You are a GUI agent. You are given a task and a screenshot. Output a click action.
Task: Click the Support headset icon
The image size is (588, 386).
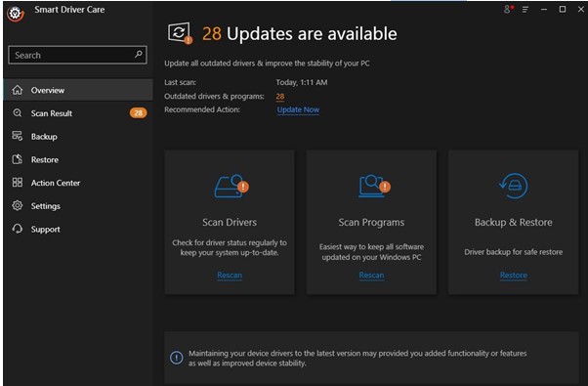click(x=18, y=229)
